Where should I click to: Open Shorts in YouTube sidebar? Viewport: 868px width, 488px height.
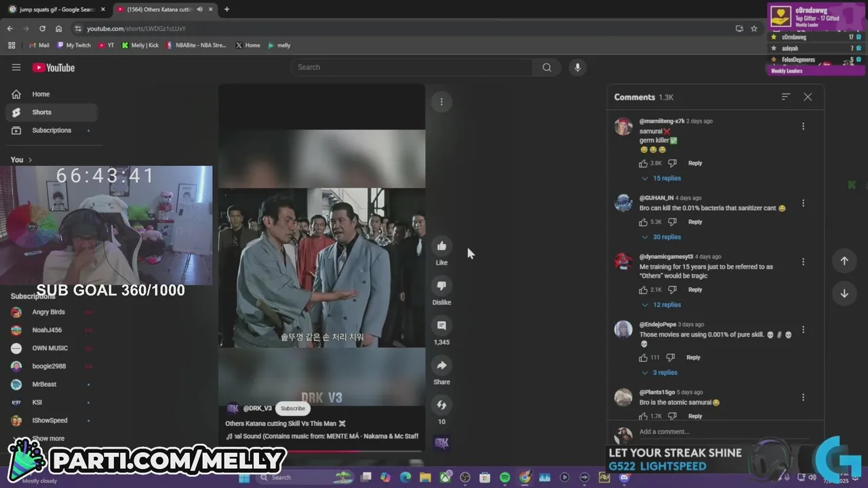pos(52,113)
